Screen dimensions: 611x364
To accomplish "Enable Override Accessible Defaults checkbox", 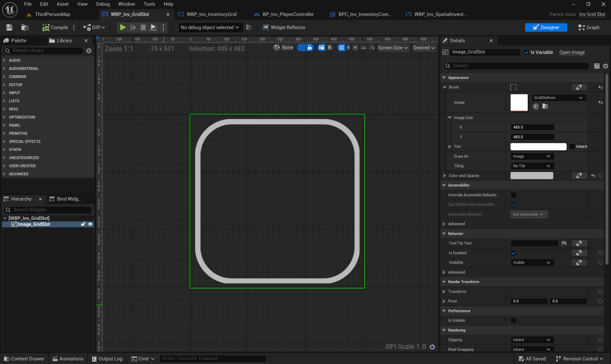I will pyautogui.click(x=513, y=195).
